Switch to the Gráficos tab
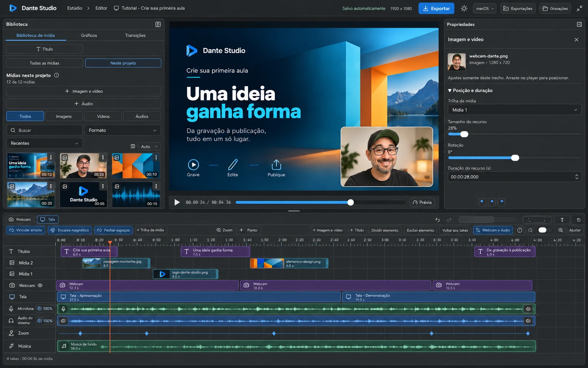The height and width of the screenshot is (368, 588). 89,35
